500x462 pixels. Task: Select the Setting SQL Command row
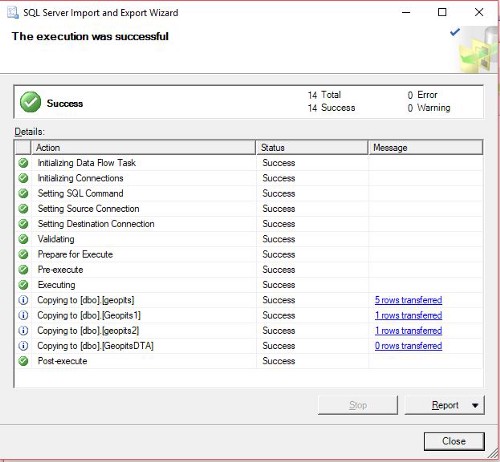click(249, 193)
